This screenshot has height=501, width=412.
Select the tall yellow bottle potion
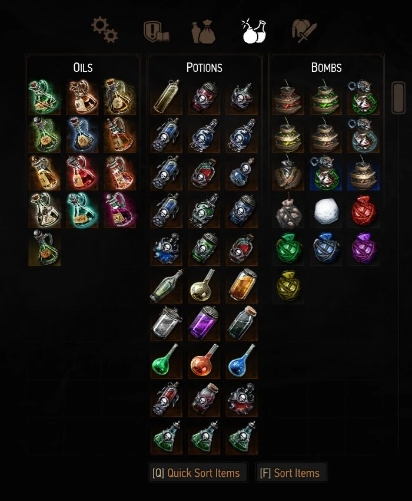(x=166, y=96)
